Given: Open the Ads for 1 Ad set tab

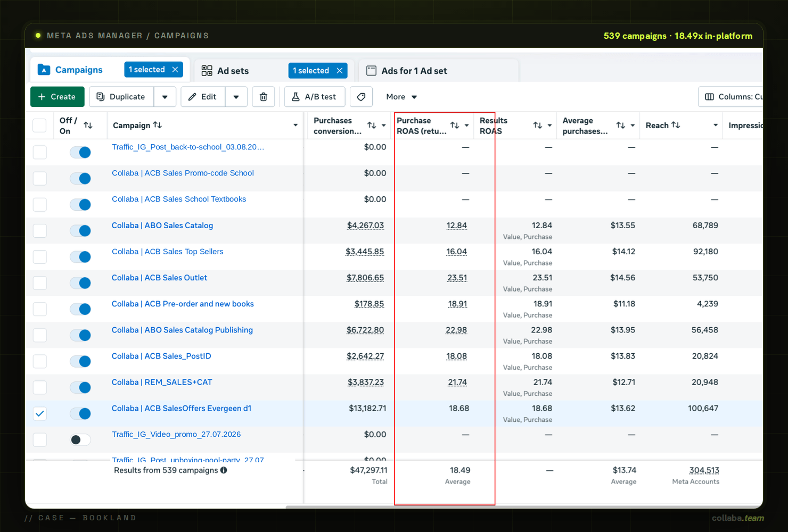Looking at the screenshot, I should [414, 71].
